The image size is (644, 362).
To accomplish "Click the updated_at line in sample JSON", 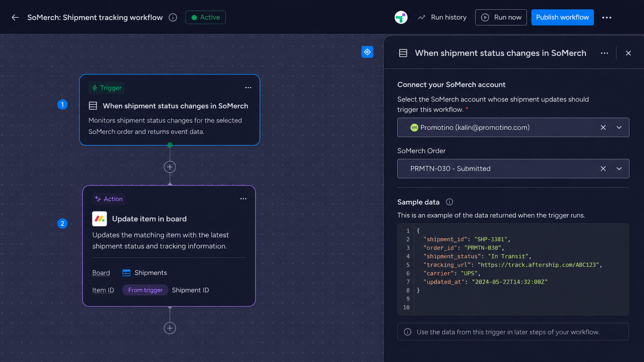I will click(x=485, y=282).
